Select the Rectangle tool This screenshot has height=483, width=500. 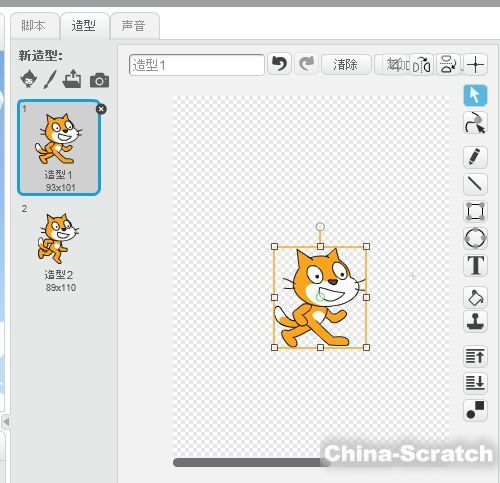point(475,211)
